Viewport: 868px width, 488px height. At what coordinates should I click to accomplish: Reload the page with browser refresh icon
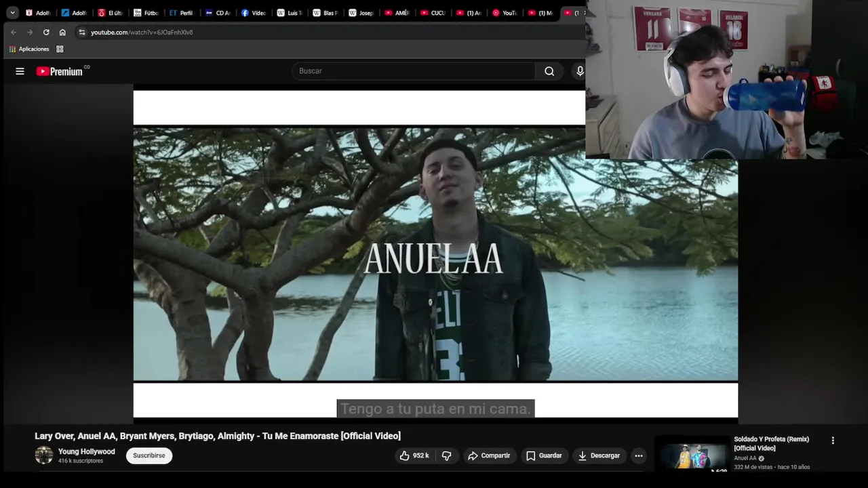pyautogui.click(x=46, y=32)
